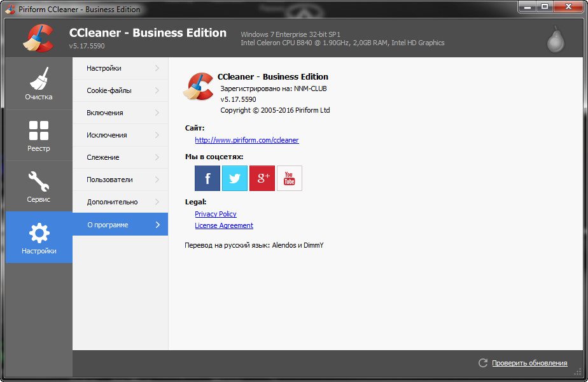
Task: Open Piriform Facebook page icon
Action: [207, 178]
